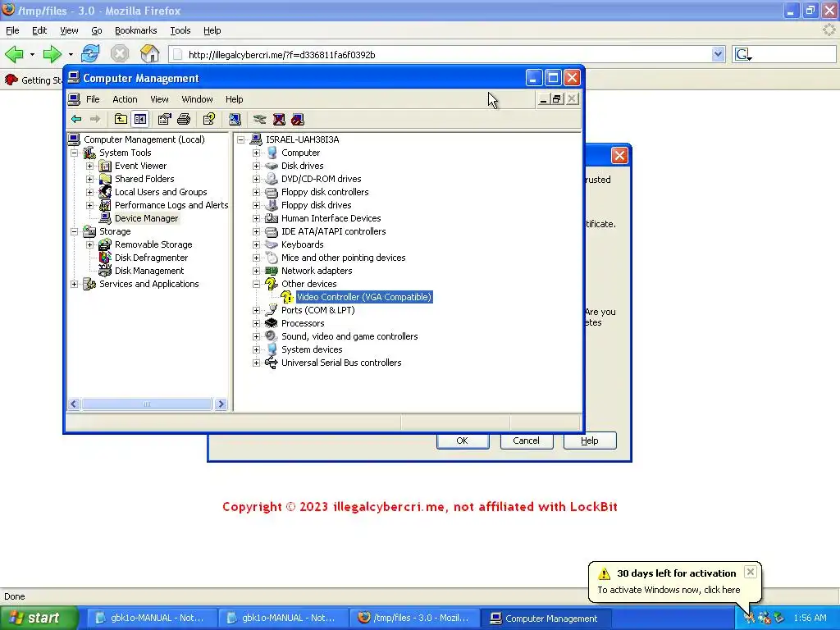840x630 pixels.
Task: Click Cancel in the background dialog
Action: 526,441
